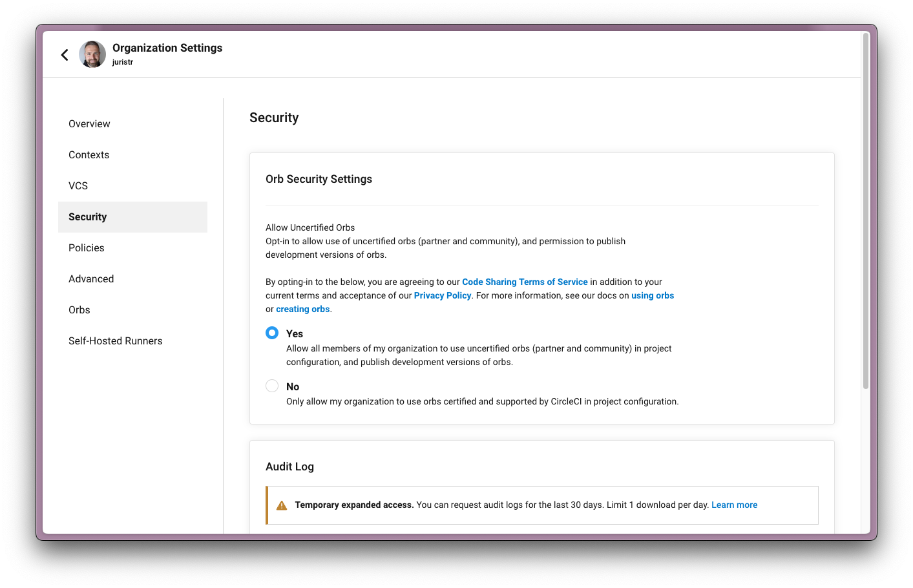The image size is (913, 588).
Task: Select No to restrict orbs to certified ones
Action: point(272,385)
